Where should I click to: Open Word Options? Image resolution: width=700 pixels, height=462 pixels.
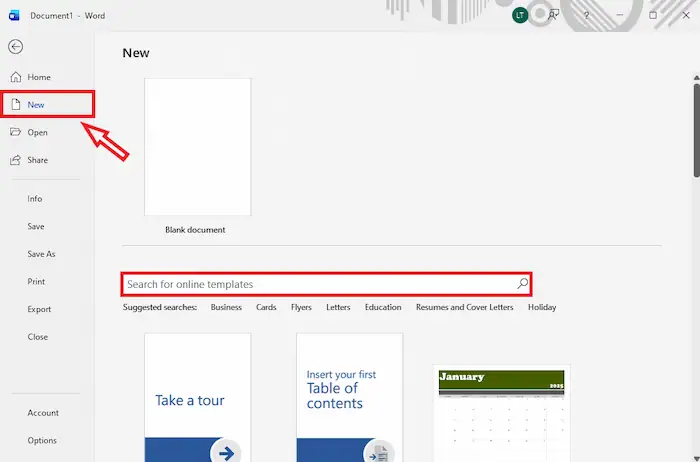tap(42, 441)
